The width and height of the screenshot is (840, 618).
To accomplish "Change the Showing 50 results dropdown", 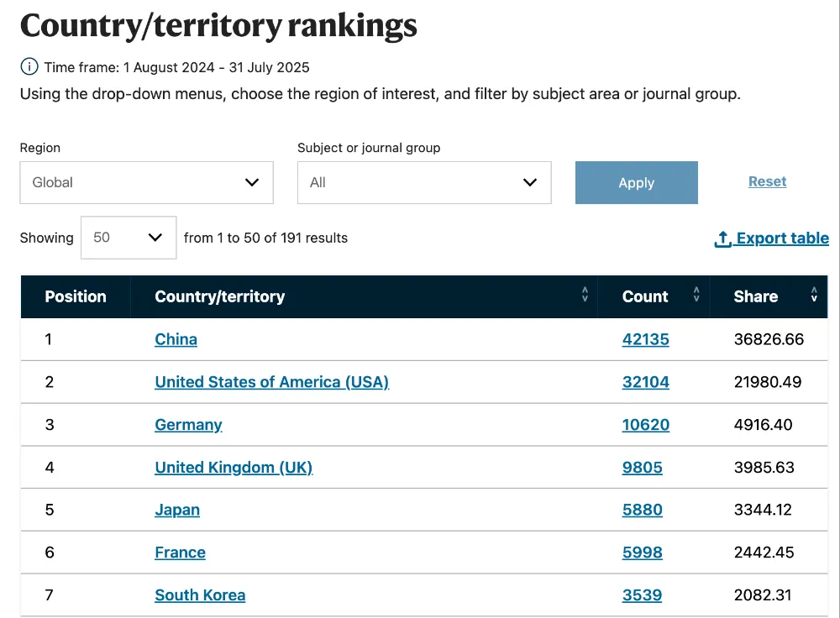I will (x=129, y=238).
